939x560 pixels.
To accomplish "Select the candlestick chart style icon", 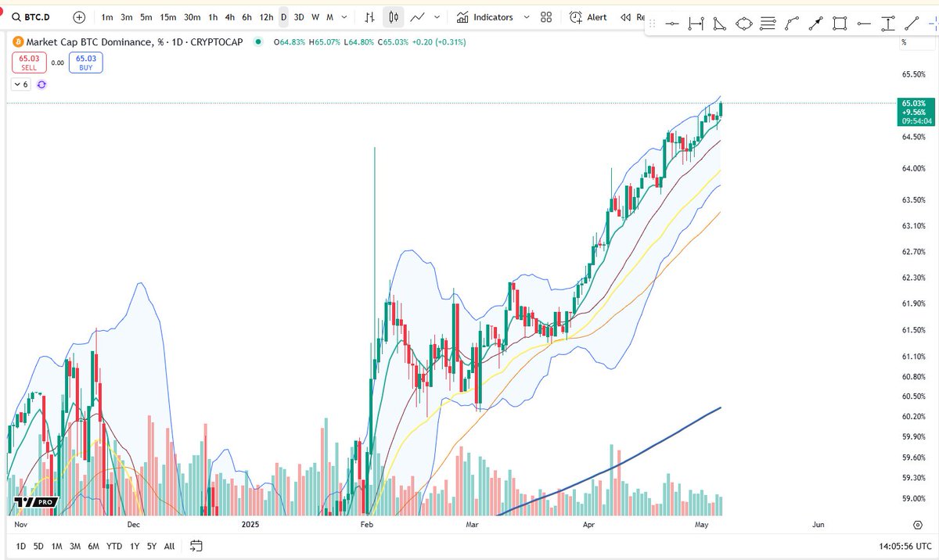I will pyautogui.click(x=394, y=16).
